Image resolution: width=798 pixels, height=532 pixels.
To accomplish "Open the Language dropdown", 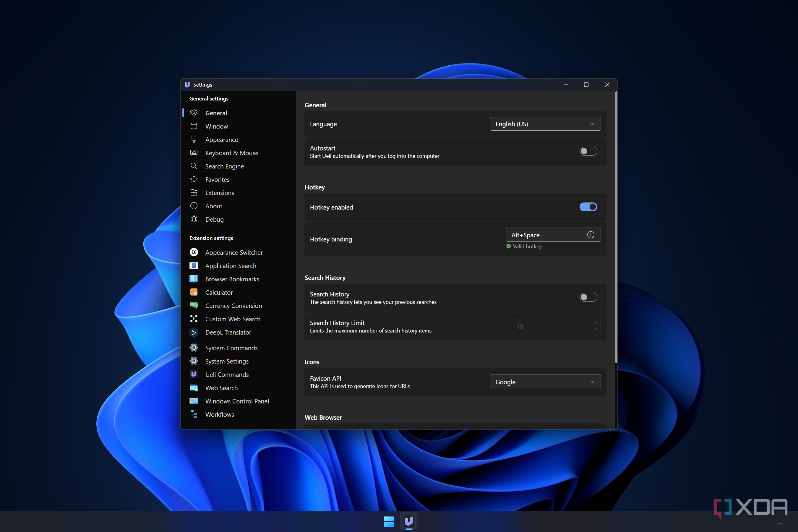I will [x=545, y=124].
